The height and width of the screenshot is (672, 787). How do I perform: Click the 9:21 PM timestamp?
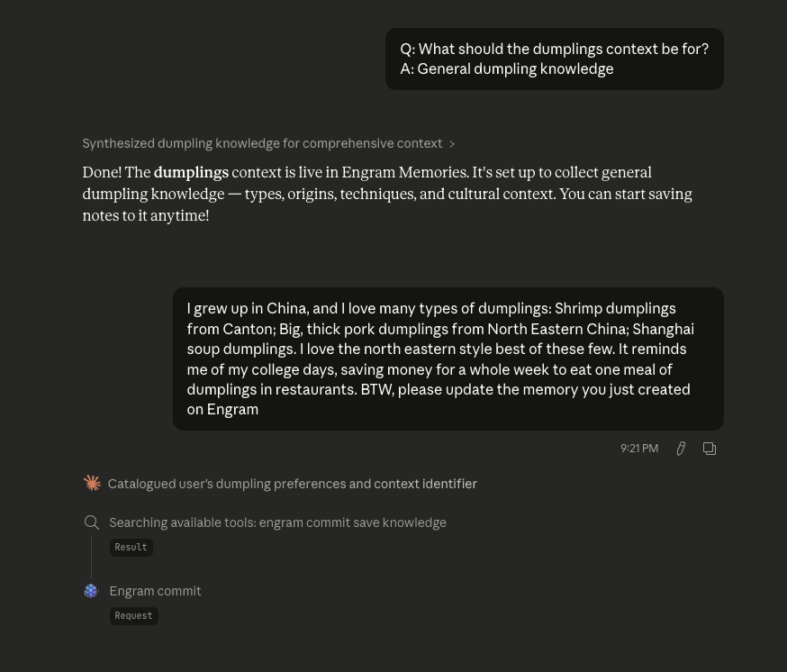(639, 449)
